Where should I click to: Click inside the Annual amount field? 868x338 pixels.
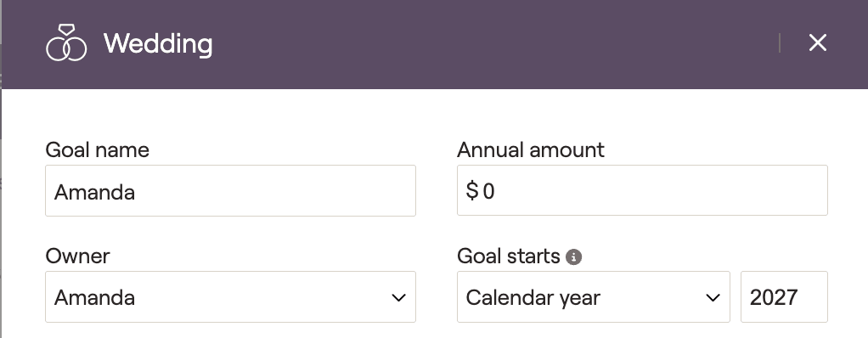click(x=642, y=190)
